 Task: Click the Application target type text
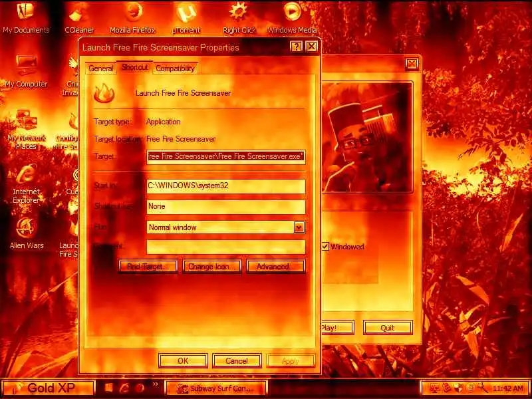(163, 122)
